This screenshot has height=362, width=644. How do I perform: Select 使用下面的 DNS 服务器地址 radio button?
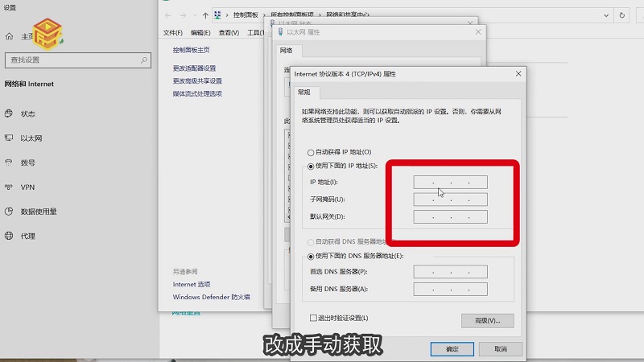point(311,256)
